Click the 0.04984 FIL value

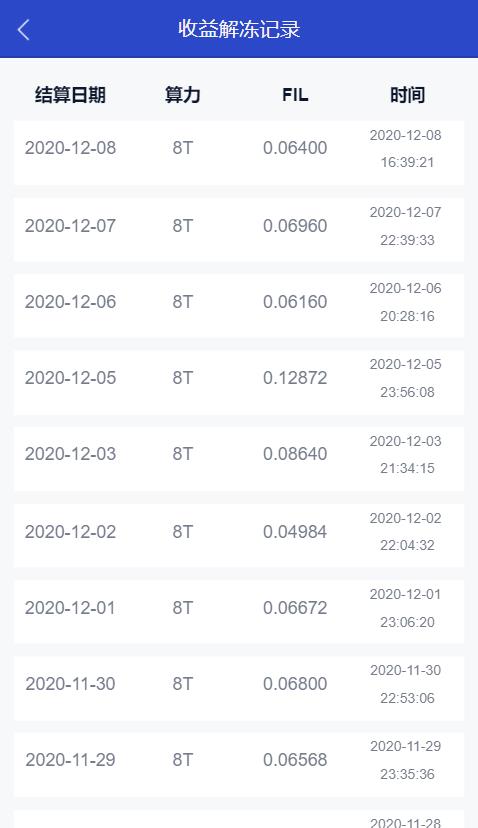295,532
